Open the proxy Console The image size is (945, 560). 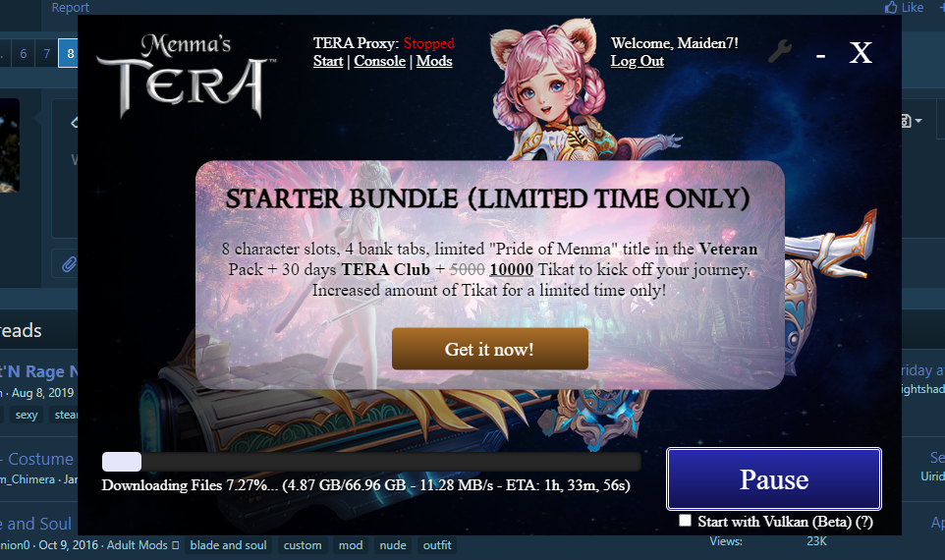380,61
